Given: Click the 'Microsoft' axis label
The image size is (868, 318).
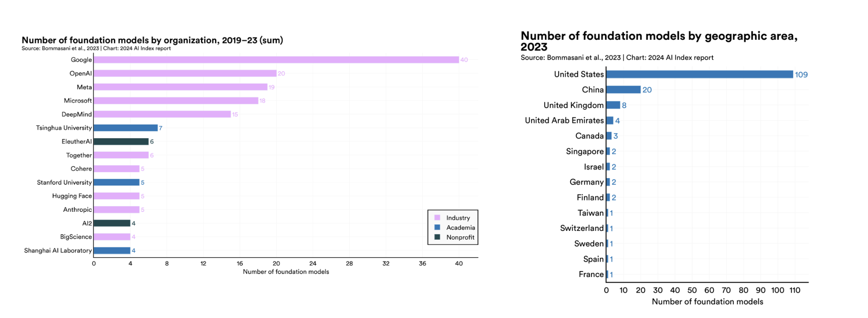Looking at the screenshot, I should tap(78, 100).
